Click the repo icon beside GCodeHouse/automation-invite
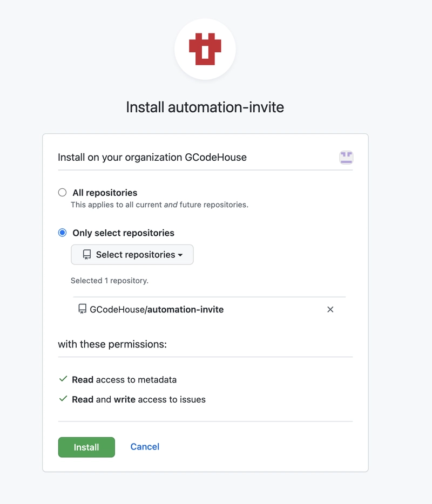432x504 pixels. tap(83, 309)
